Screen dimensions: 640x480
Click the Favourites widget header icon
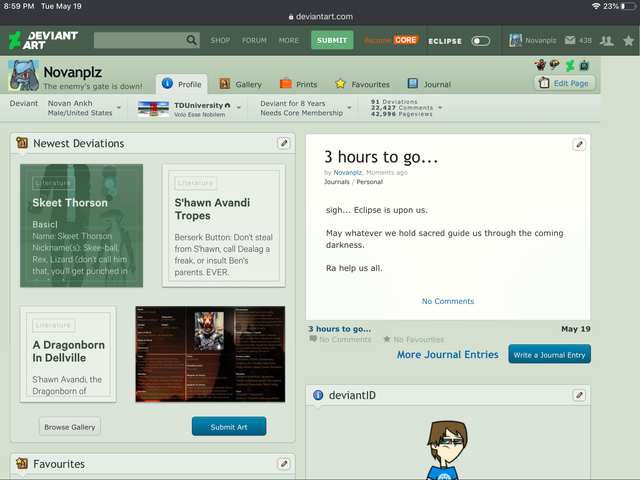click(x=22, y=463)
